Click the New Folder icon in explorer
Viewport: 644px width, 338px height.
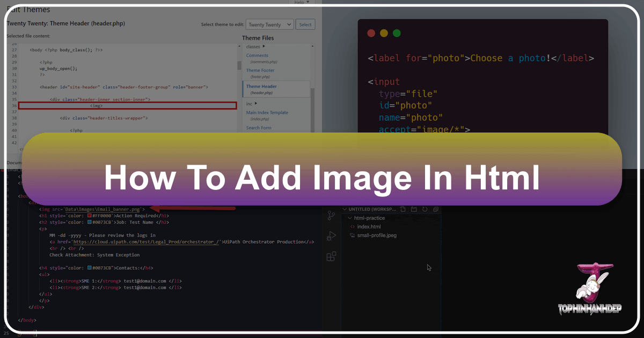pyautogui.click(x=414, y=209)
